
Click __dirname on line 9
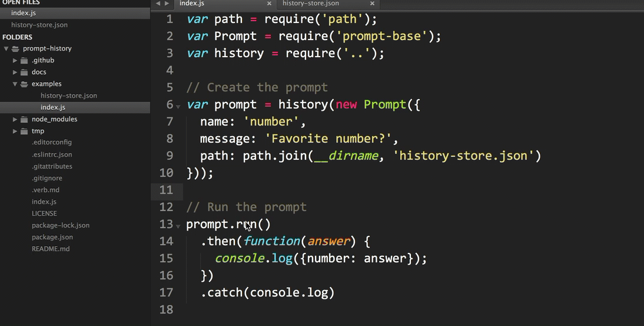click(x=346, y=156)
